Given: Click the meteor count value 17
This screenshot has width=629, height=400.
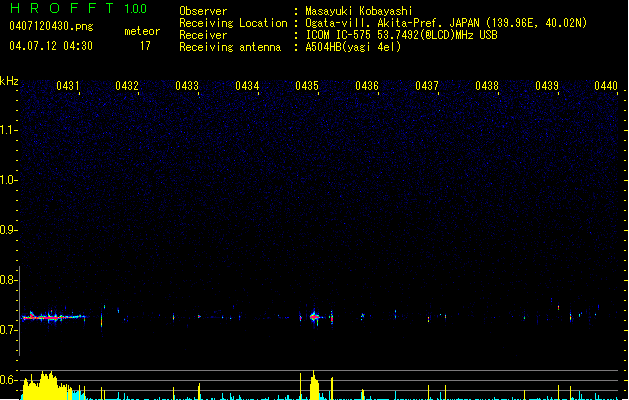Looking at the screenshot, I should tap(145, 46).
